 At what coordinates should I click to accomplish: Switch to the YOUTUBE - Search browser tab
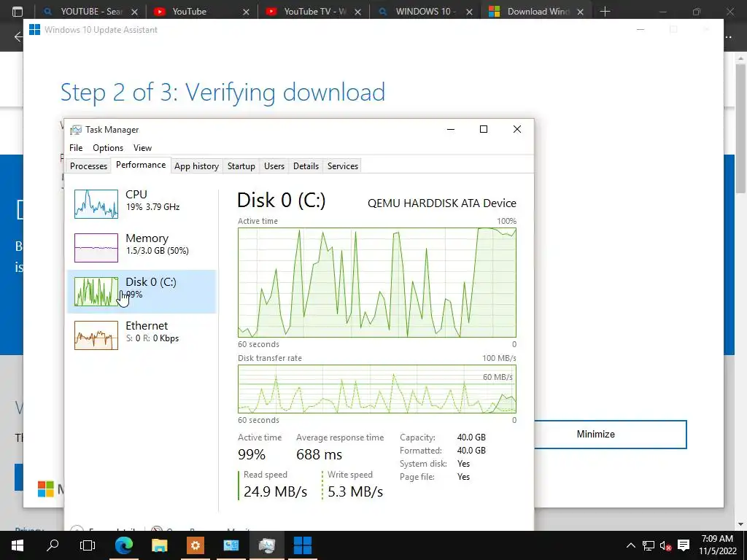[x=90, y=12]
